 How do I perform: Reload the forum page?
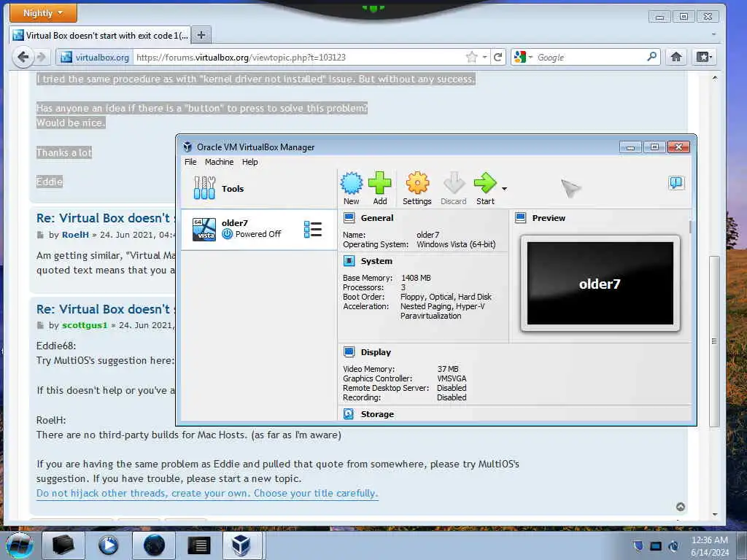498,57
